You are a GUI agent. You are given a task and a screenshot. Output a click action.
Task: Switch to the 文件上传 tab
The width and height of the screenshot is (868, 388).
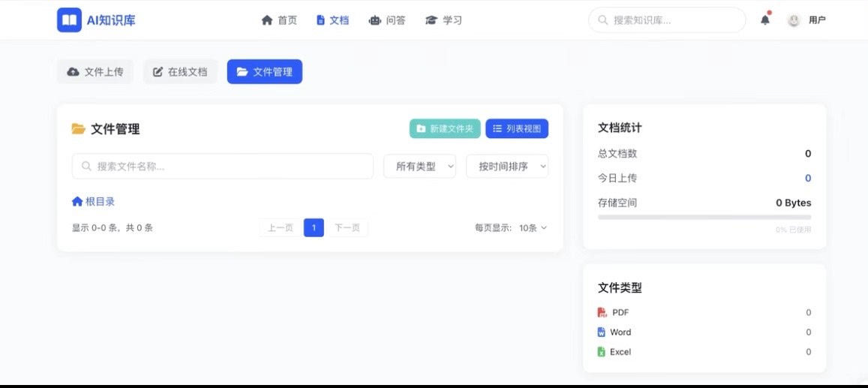95,72
